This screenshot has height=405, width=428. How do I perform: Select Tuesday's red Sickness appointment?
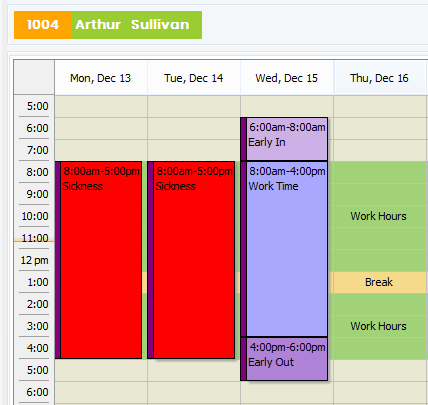tap(191, 260)
